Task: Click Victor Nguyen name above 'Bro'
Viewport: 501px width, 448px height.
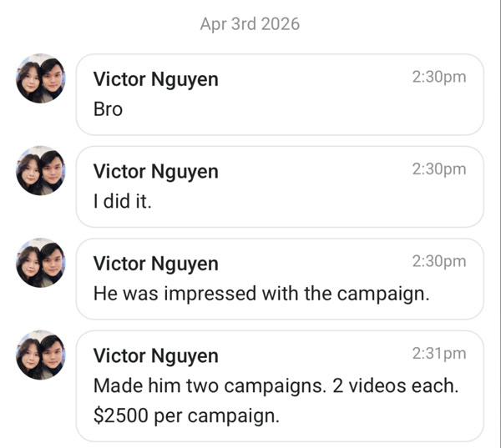Action: (155, 79)
